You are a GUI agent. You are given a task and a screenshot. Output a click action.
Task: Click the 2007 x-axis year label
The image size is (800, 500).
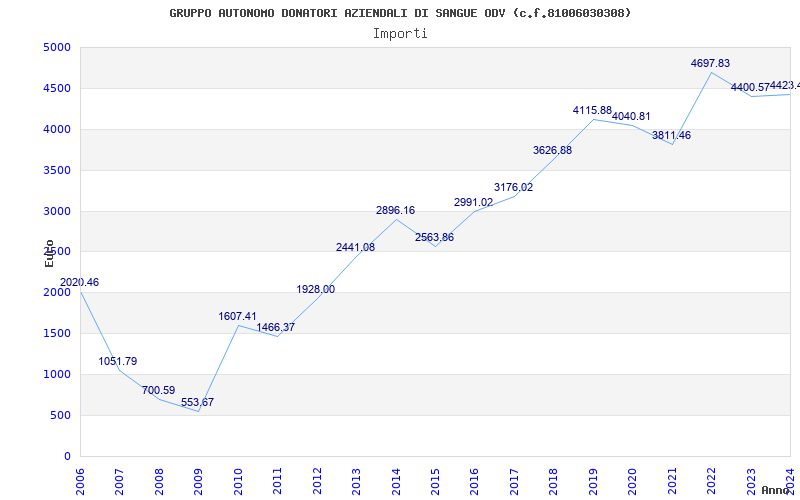pos(119,481)
